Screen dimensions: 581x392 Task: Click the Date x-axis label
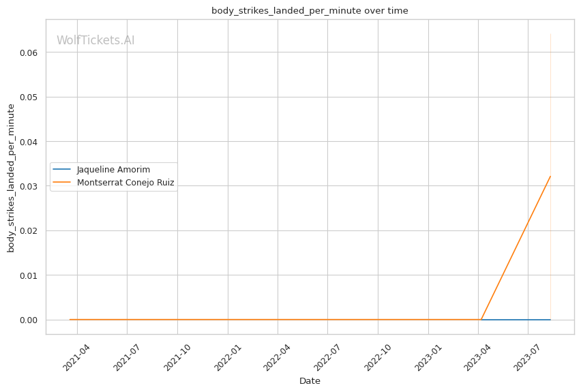tap(310, 381)
